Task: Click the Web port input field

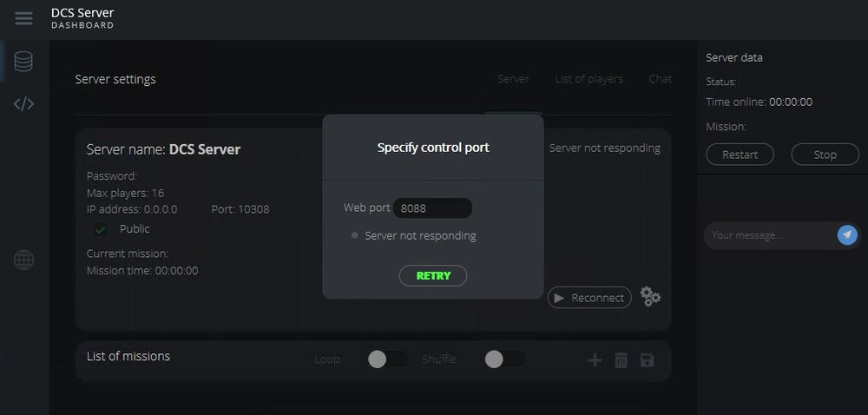Action: coord(432,208)
